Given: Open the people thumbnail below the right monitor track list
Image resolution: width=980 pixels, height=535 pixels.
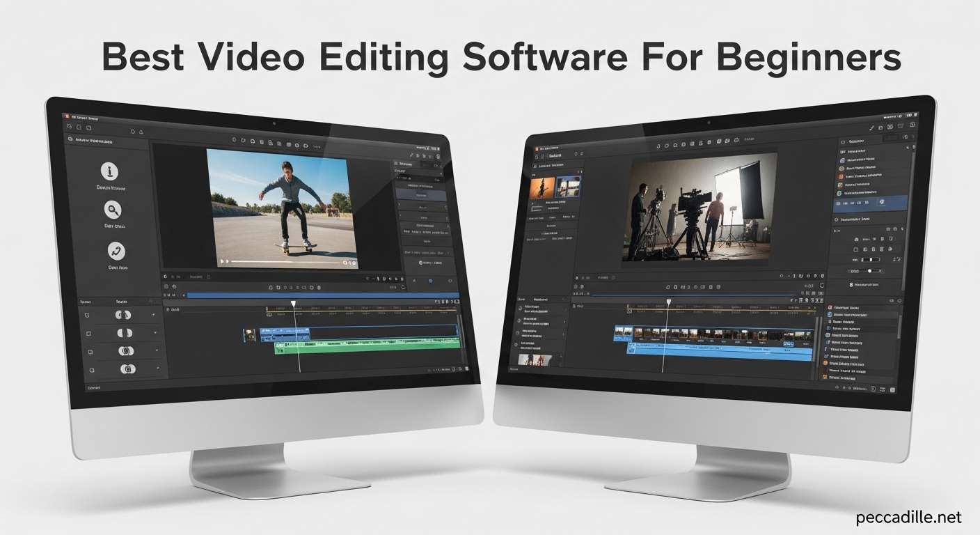Looking at the screenshot, I should pos(536,360).
